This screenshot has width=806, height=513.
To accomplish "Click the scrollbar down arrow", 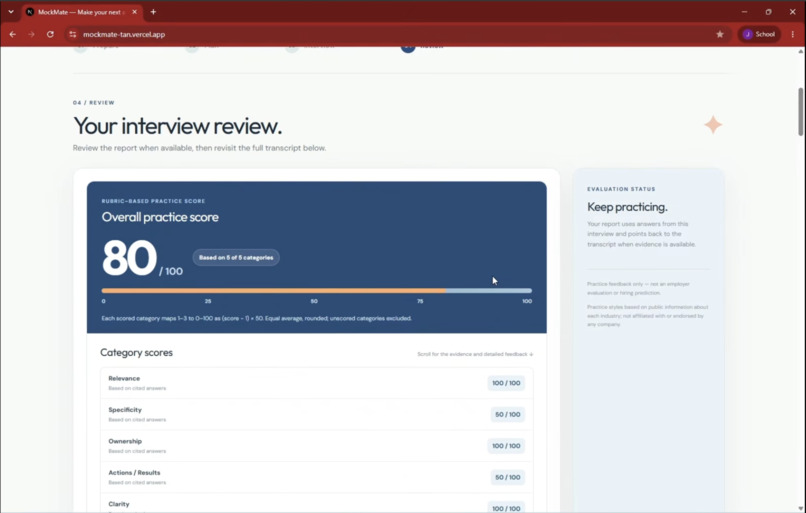I will pyautogui.click(x=800, y=508).
